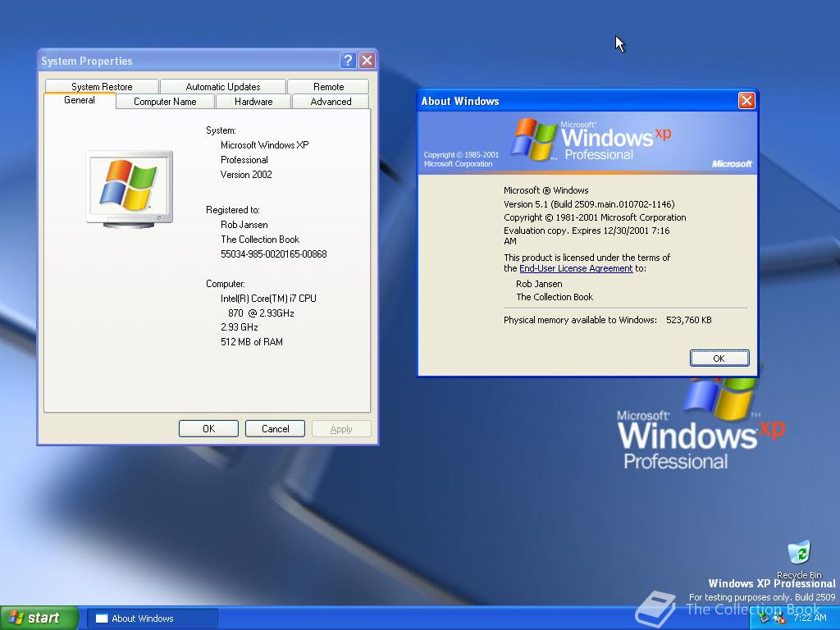The width and height of the screenshot is (840, 630).
Task: Click the product ID 55034-985-0020165-00868
Action: [274, 254]
